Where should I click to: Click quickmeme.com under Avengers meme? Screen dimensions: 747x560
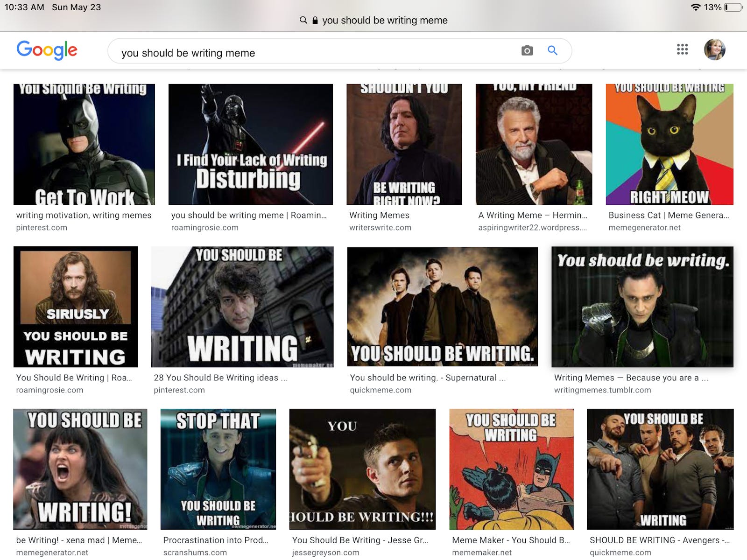coord(620,553)
